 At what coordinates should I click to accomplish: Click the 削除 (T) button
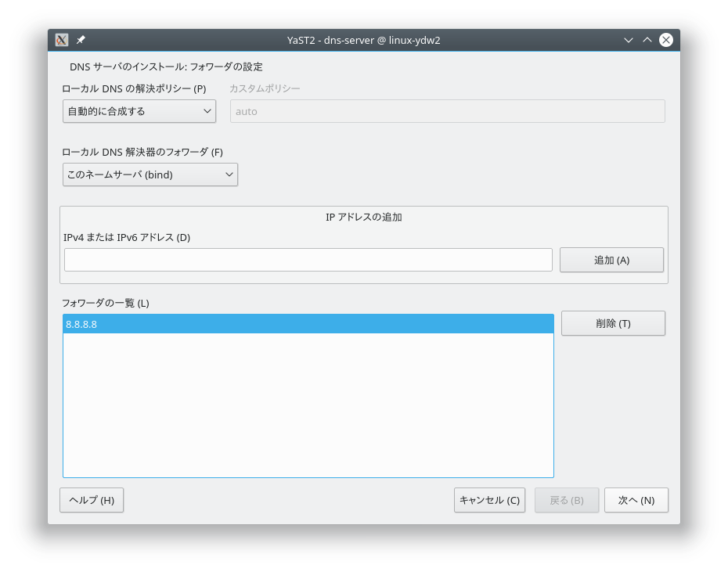pos(613,323)
